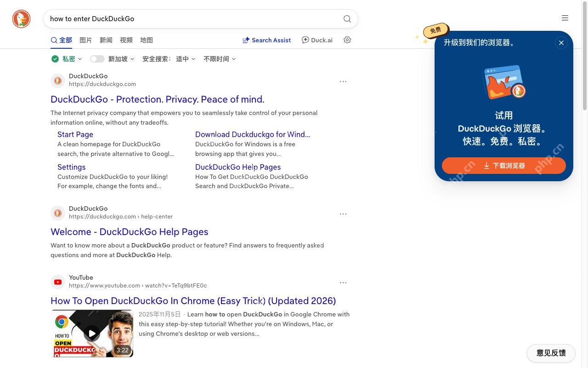Screen dimensions: 588x368
Task: Click the browser illustration in promo popup
Action: [504, 82]
